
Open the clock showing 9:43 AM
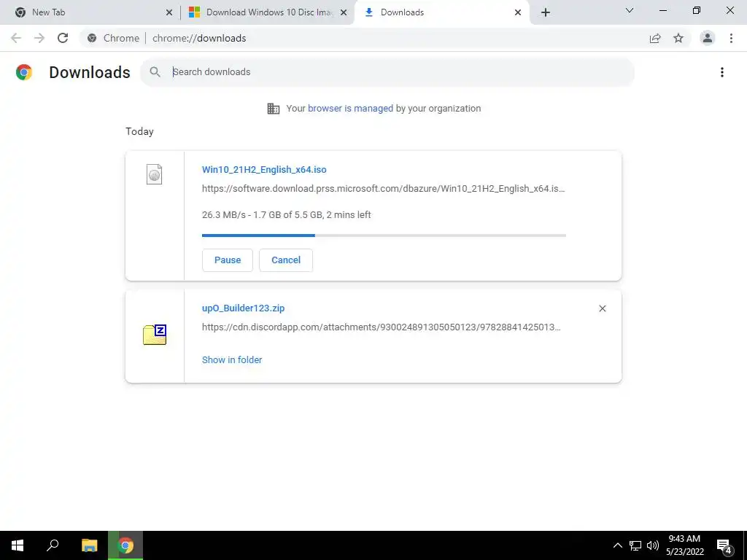(684, 545)
